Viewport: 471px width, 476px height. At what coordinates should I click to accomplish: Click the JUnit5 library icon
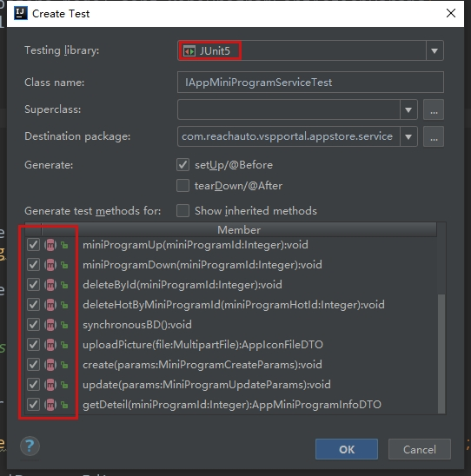point(189,51)
